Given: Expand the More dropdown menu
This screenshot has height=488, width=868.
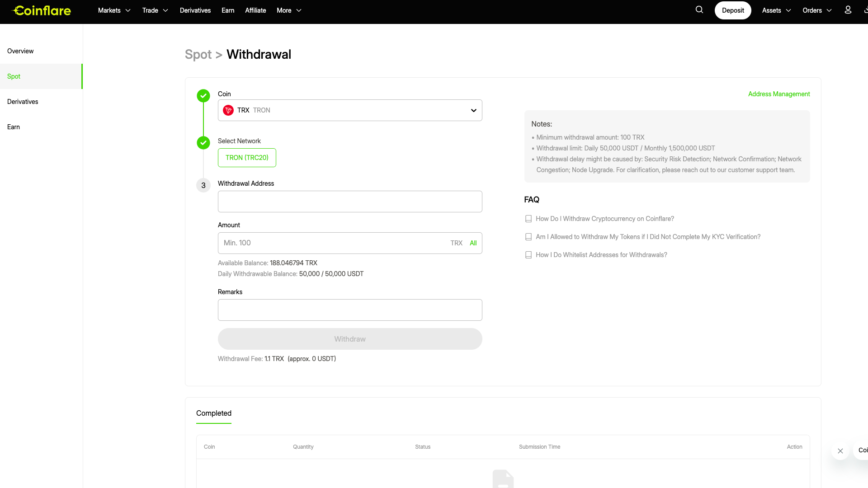Looking at the screenshot, I should (289, 10).
